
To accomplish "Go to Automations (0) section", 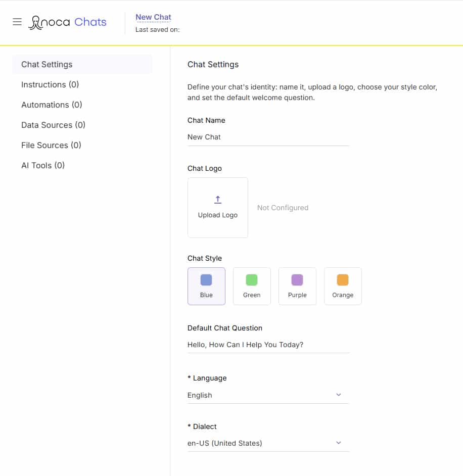I will [52, 105].
